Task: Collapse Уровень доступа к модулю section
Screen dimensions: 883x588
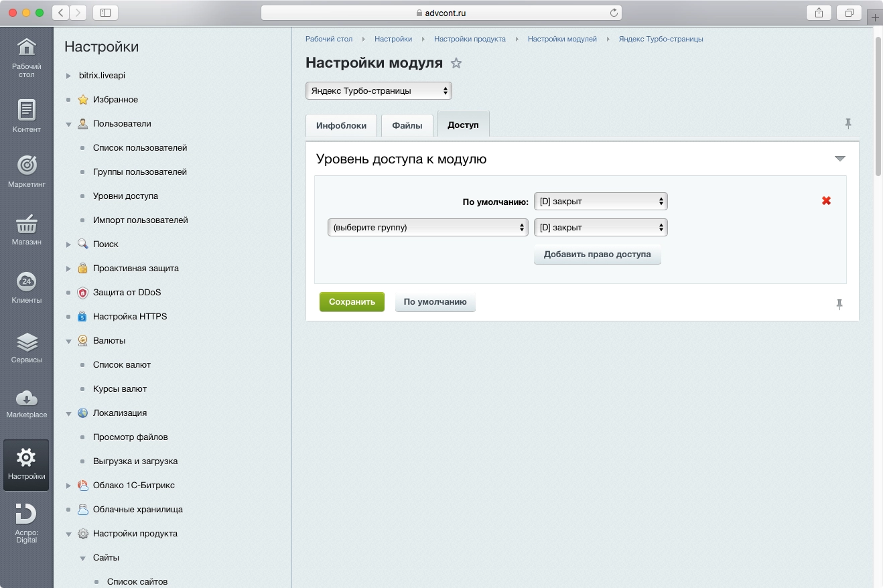Action: click(840, 159)
